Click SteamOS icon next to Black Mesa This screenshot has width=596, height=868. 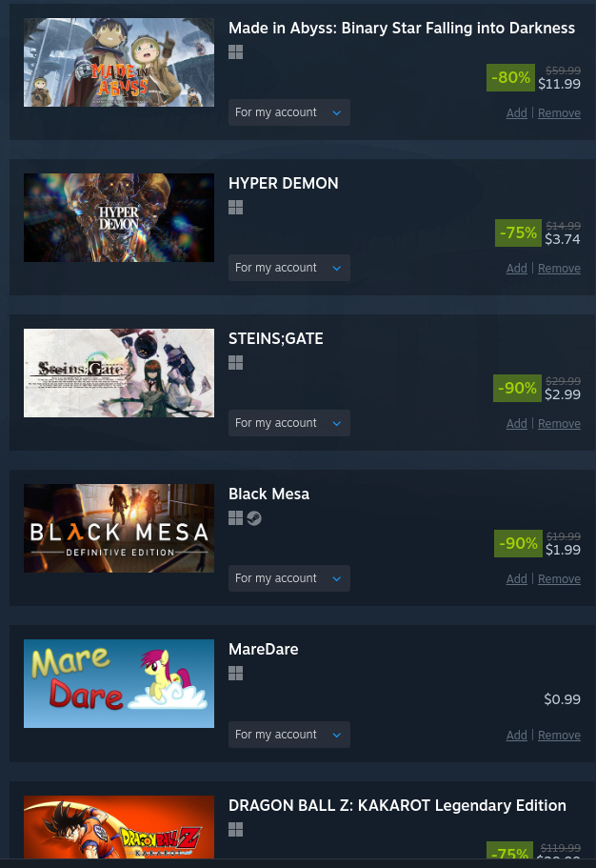254,518
